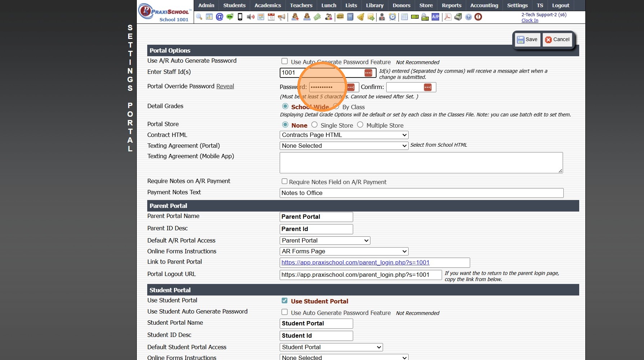Click the Parent Portal Name field

click(316, 217)
